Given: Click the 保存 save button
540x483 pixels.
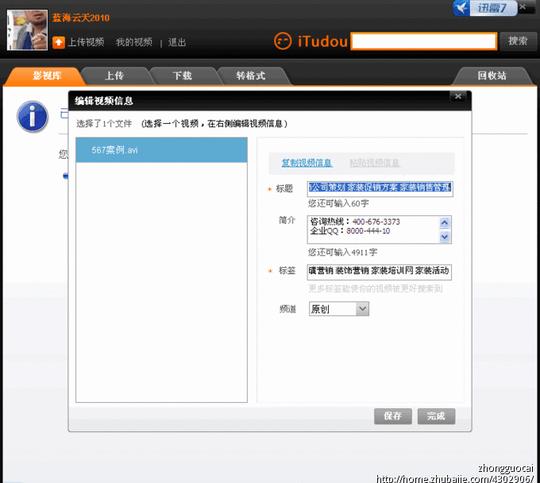Looking at the screenshot, I should click(393, 416).
